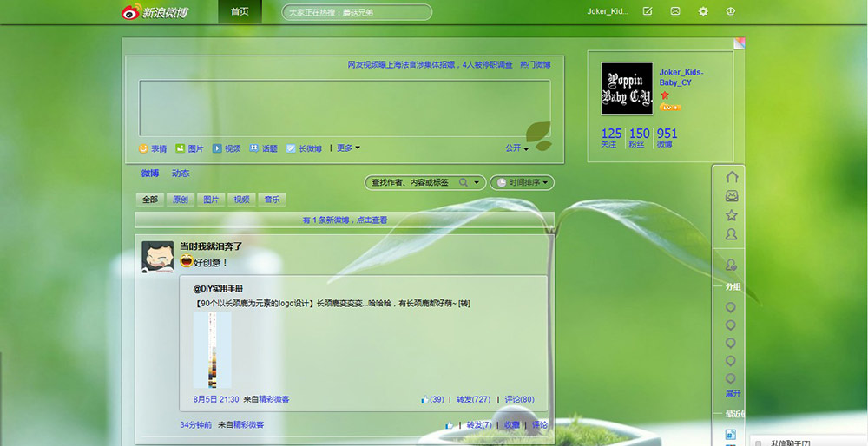Open the 34分钟前 timestamp

click(195, 425)
